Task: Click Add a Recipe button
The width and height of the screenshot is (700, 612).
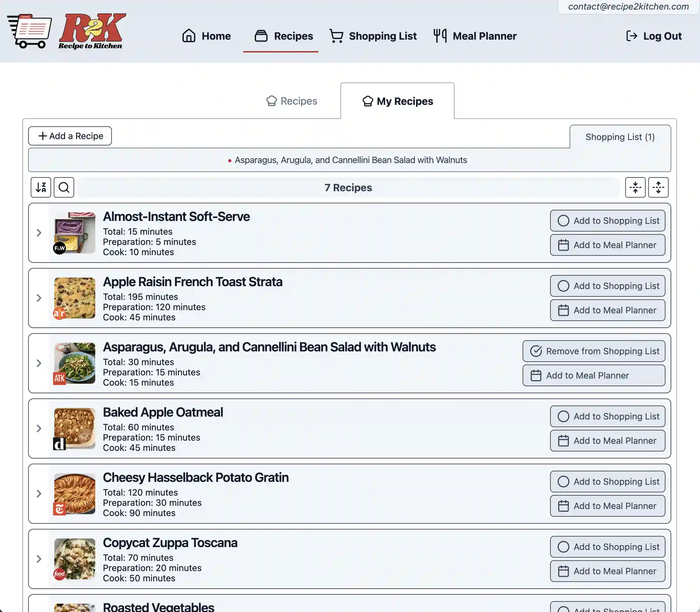Action: point(70,136)
